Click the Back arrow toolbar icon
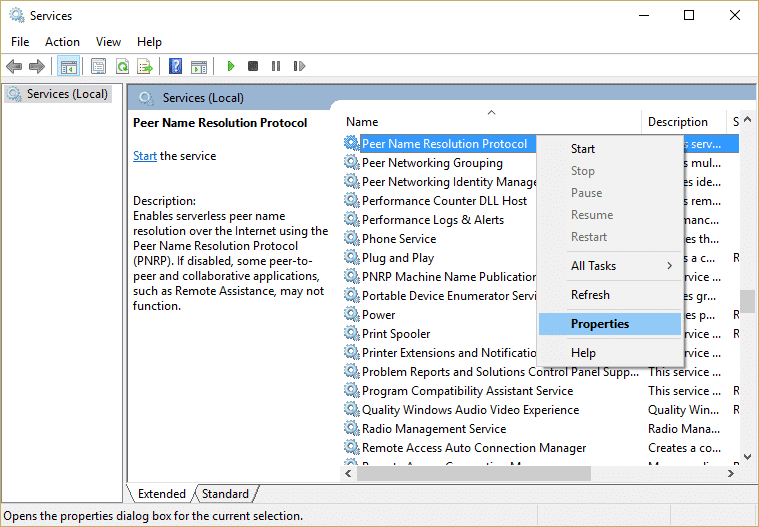Screen dimensions: 759x527 pyautogui.click(x=14, y=66)
